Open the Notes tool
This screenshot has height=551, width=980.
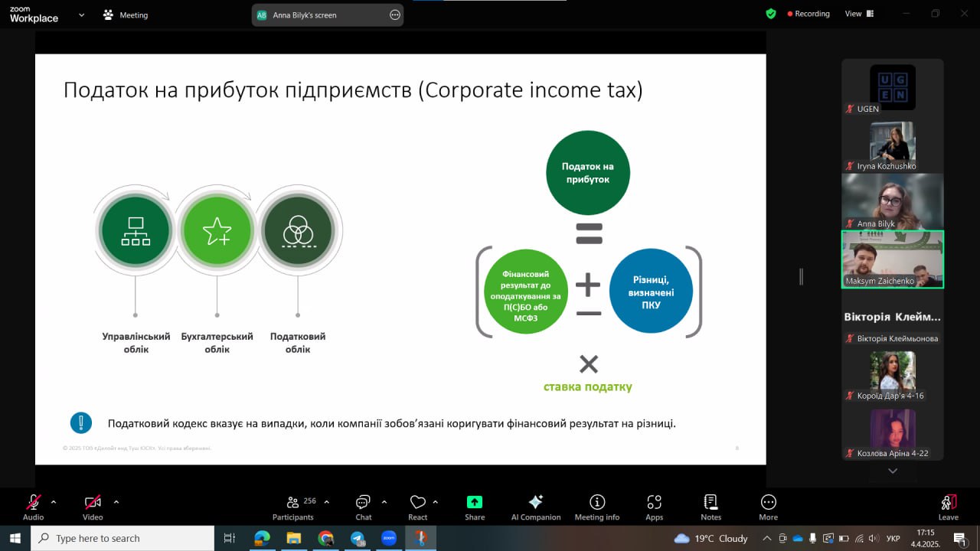click(x=710, y=503)
